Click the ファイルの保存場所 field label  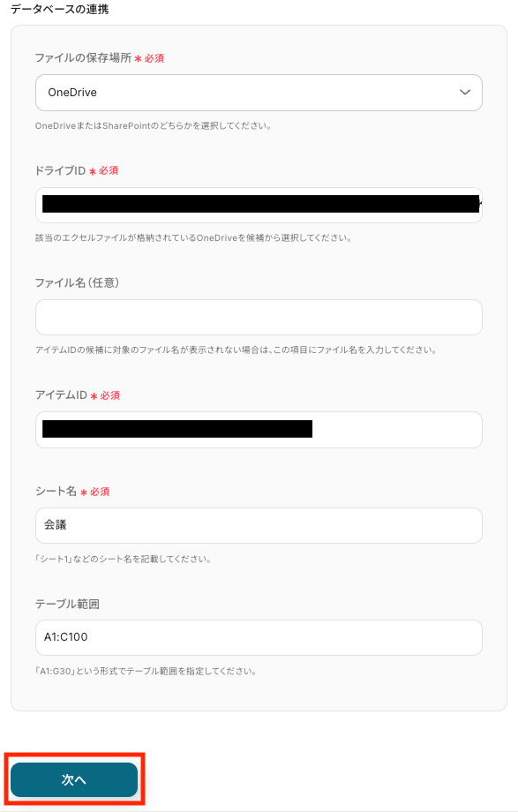(83, 58)
